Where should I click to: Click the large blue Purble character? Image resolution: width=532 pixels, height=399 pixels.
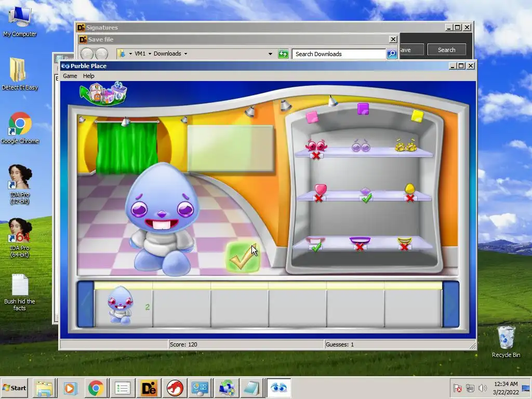[162, 219]
